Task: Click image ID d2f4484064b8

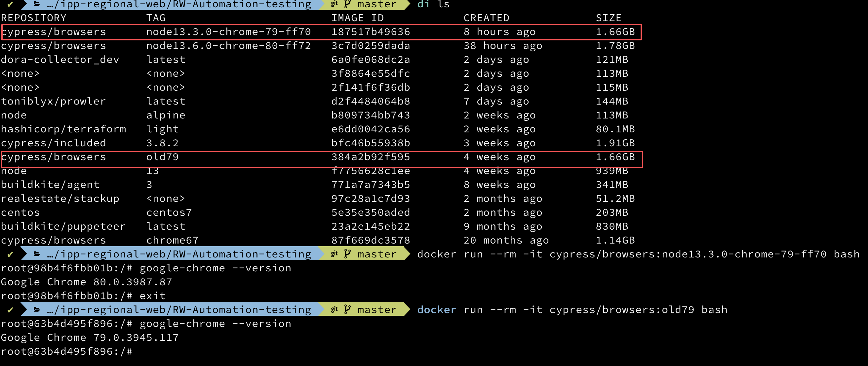Action: click(371, 101)
